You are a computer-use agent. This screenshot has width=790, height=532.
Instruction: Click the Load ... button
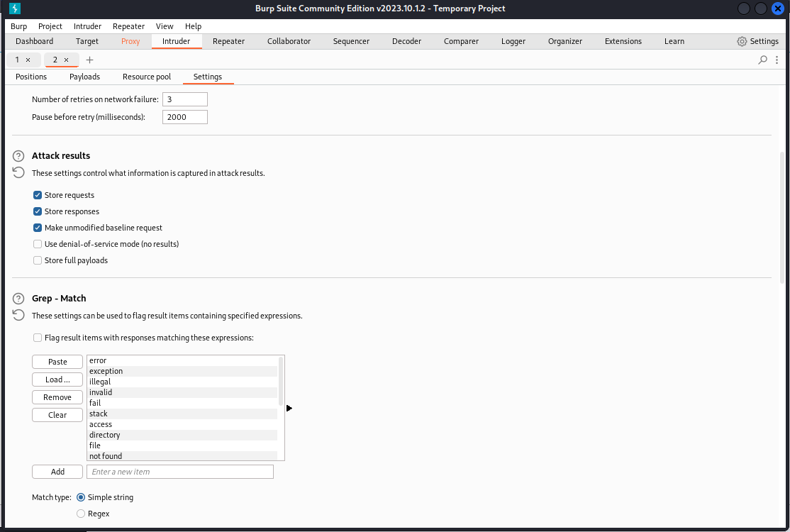click(57, 379)
